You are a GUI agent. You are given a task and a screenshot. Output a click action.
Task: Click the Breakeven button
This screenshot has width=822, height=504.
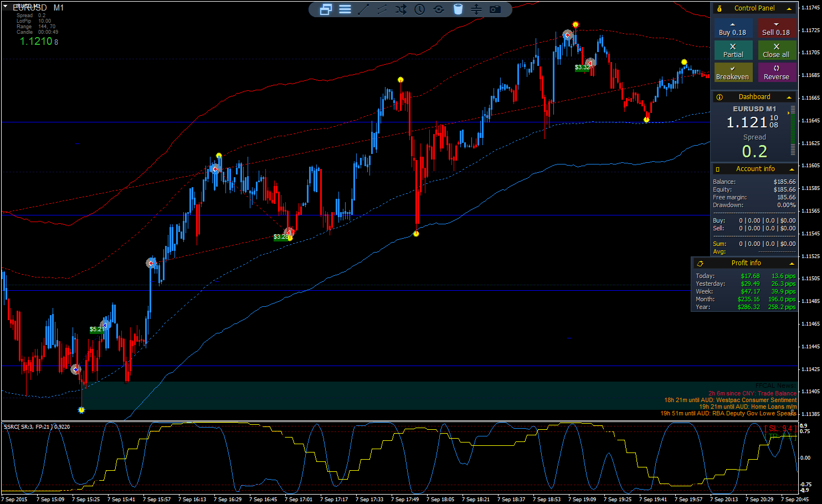(732, 73)
